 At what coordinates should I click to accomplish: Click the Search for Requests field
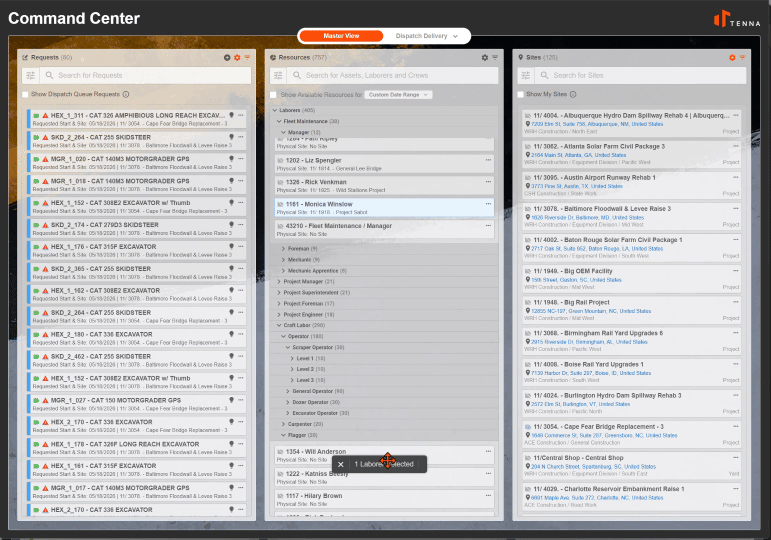point(147,75)
